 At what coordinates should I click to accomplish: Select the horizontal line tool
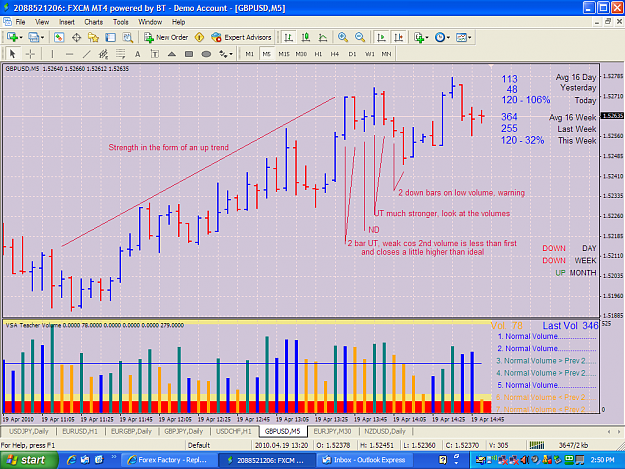coord(69,54)
